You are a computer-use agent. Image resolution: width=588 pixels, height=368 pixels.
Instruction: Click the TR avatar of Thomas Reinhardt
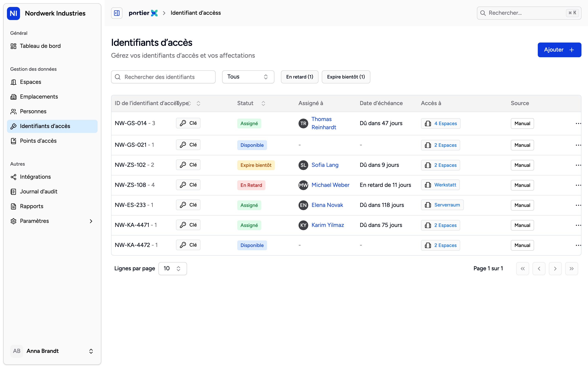click(x=303, y=123)
